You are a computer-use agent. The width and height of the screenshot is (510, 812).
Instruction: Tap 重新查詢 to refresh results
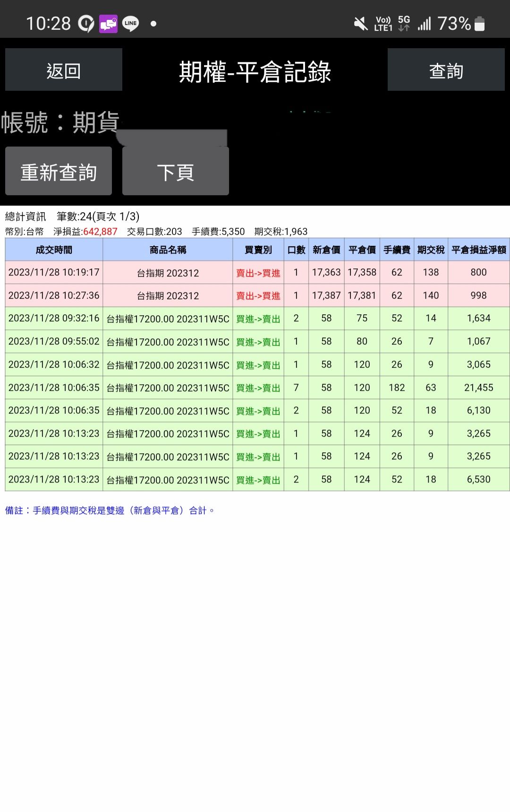point(59,171)
